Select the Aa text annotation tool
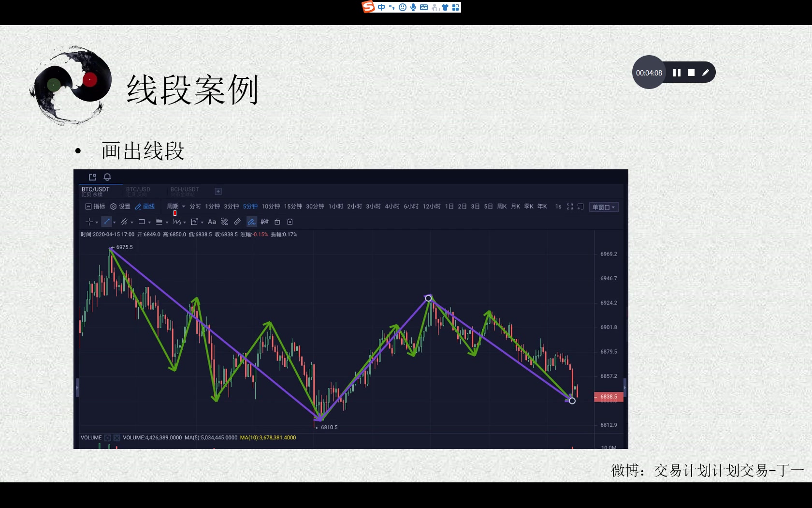 [212, 222]
